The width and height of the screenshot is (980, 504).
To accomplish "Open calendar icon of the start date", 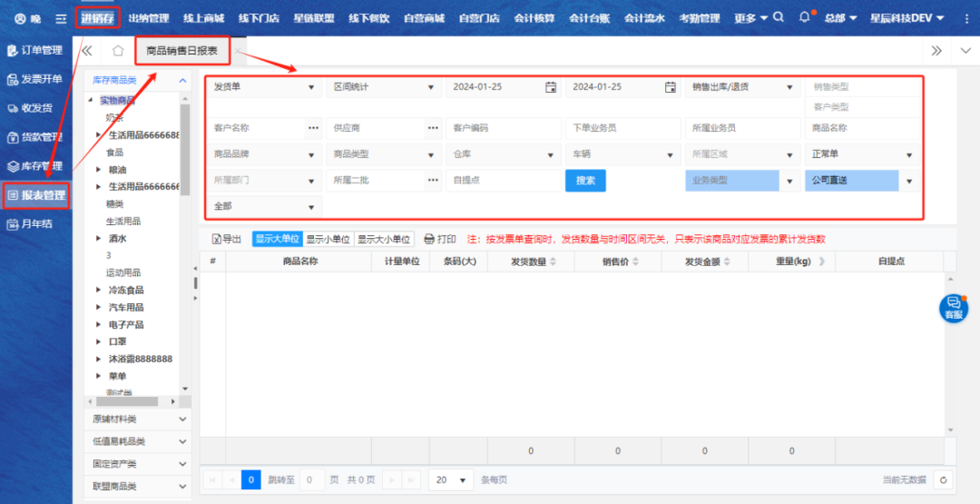I will 551,87.
